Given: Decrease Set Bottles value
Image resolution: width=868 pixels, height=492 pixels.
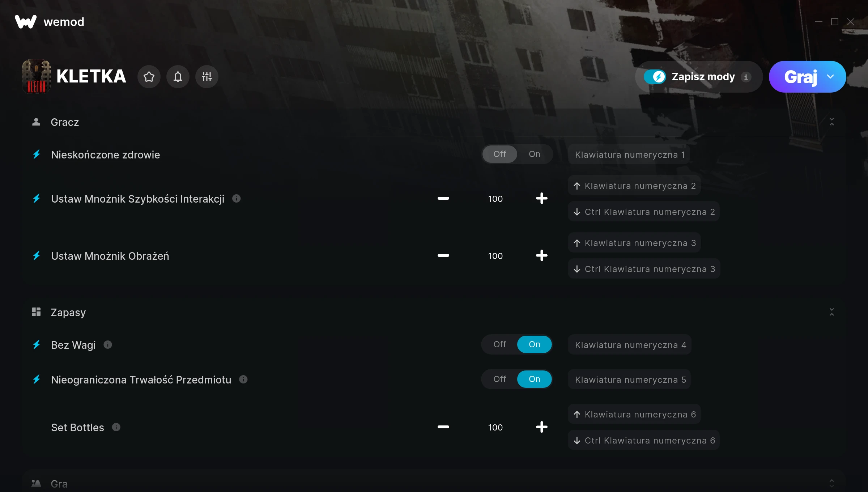Looking at the screenshot, I should pyautogui.click(x=443, y=427).
